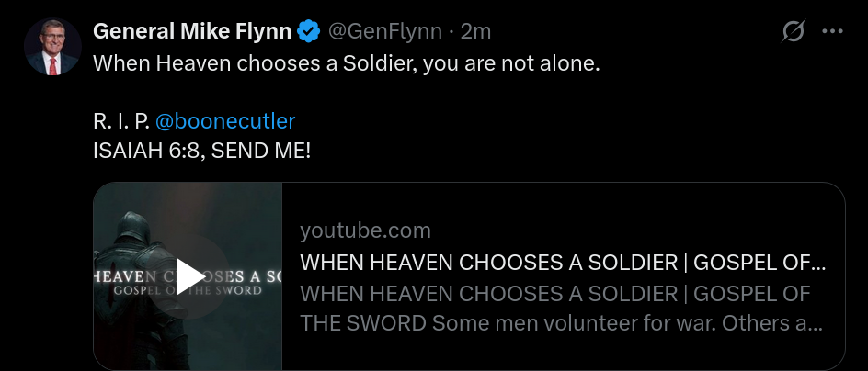Open the three-dot More options menu
Screen dimensions: 868x371
tap(832, 32)
